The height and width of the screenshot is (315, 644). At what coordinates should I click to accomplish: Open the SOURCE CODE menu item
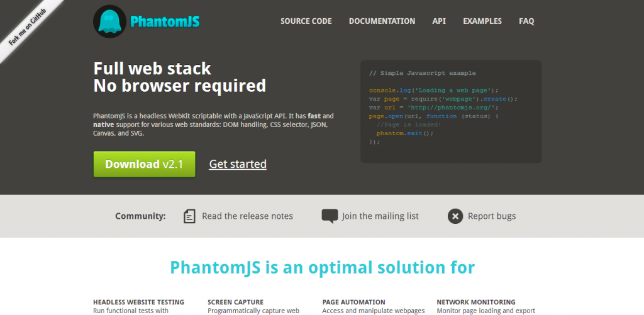(306, 21)
